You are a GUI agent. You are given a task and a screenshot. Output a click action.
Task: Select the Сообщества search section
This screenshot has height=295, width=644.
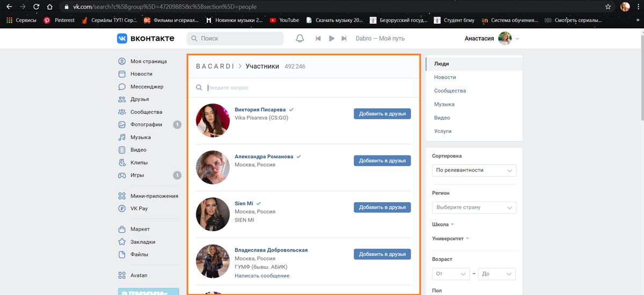point(473,91)
